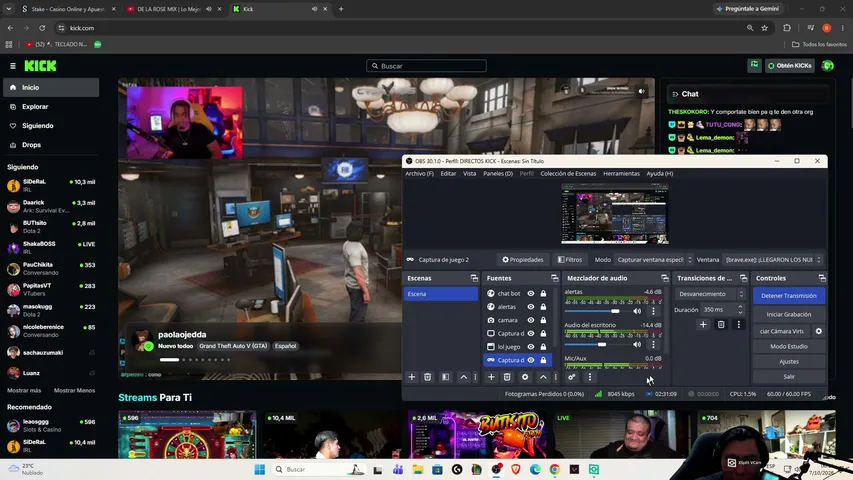Image resolution: width=853 pixels, height=480 pixels.
Task: Mute the alertas audio channel
Action: point(637,311)
